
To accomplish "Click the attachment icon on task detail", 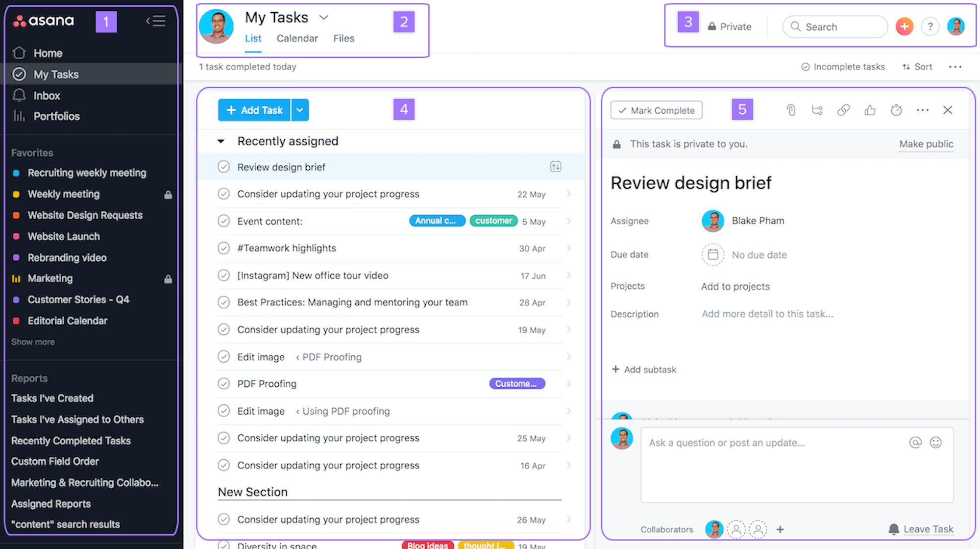I will tap(790, 110).
